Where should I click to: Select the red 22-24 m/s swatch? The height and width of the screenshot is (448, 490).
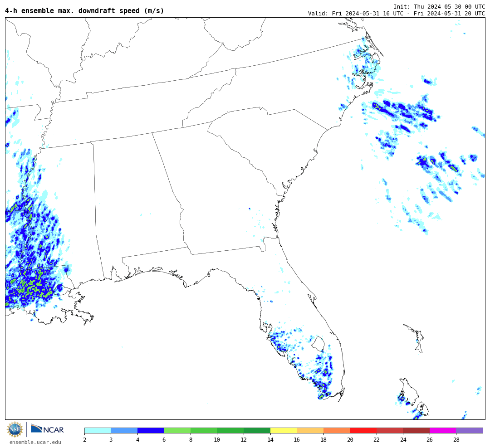tap(390, 430)
